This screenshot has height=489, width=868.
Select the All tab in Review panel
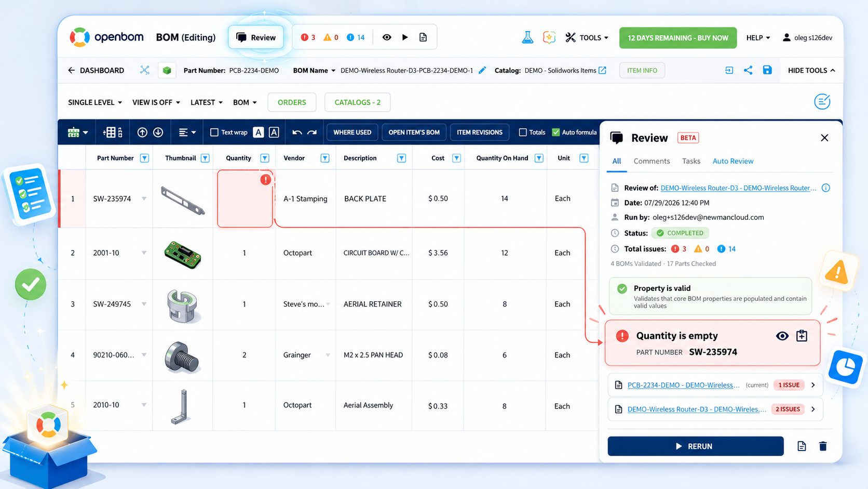point(617,161)
